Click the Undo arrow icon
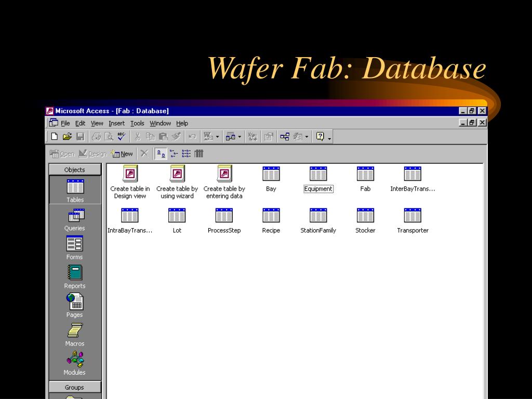This screenshot has width=532, height=399. coord(192,137)
